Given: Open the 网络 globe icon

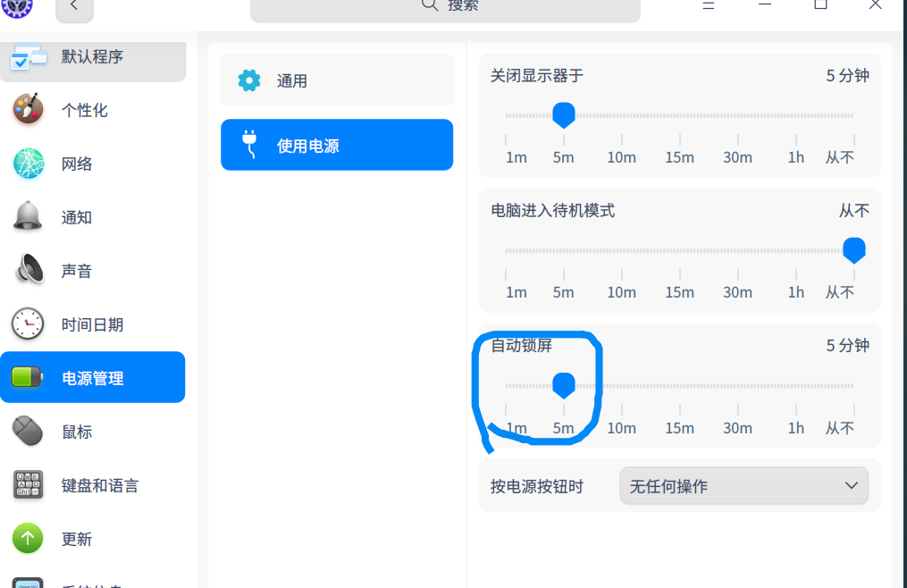Looking at the screenshot, I should pyautogui.click(x=28, y=164).
